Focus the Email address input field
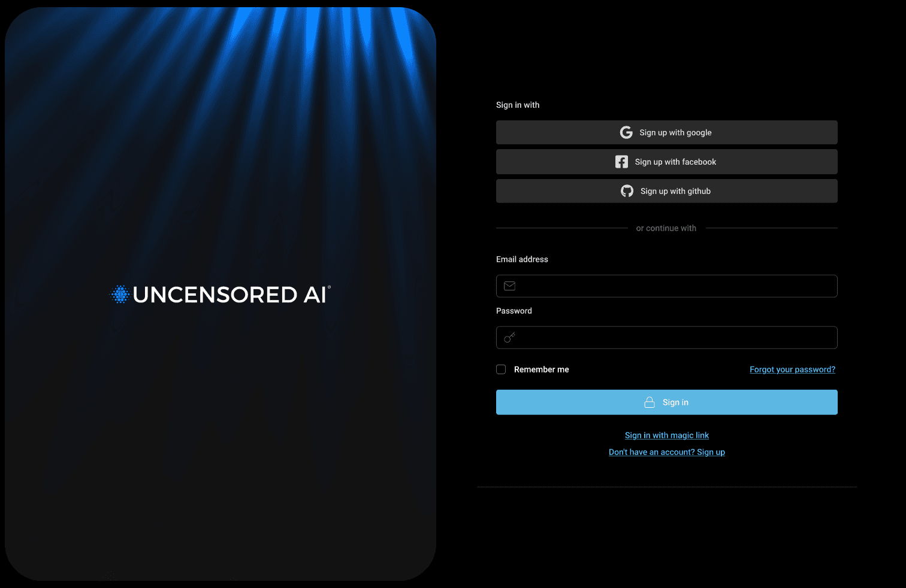906x588 pixels. (667, 286)
